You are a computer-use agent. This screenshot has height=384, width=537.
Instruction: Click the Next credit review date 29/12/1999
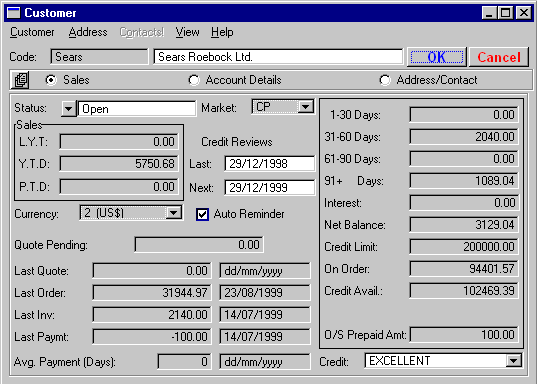[x=270, y=188]
